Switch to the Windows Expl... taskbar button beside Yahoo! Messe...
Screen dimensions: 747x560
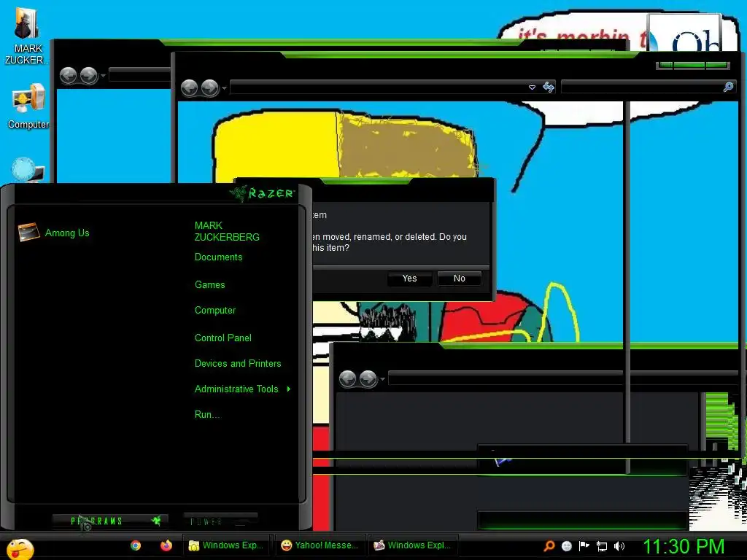point(413,545)
